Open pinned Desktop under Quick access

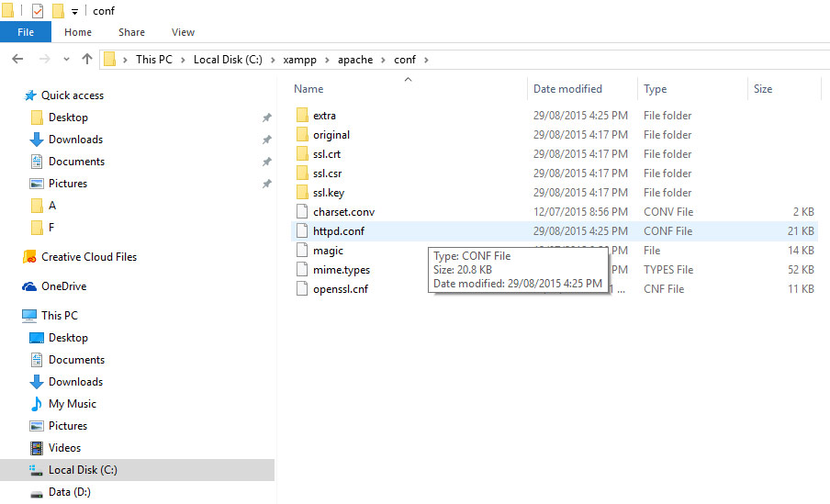[68, 118]
